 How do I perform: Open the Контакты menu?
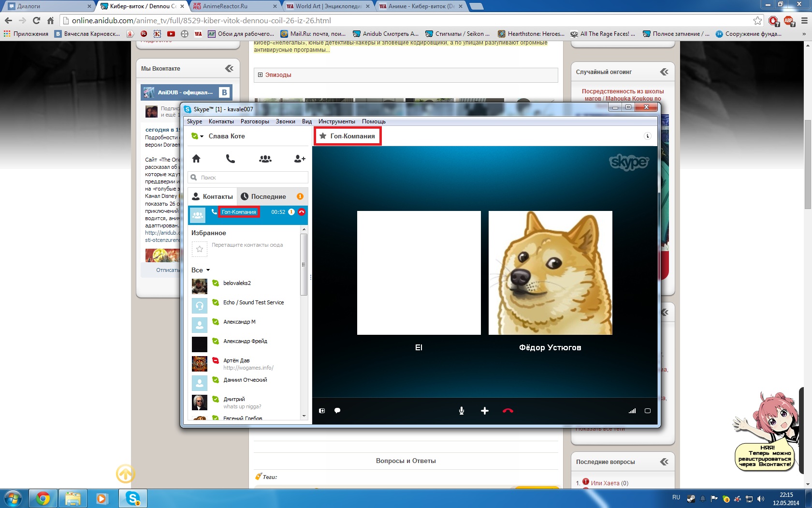[221, 121]
